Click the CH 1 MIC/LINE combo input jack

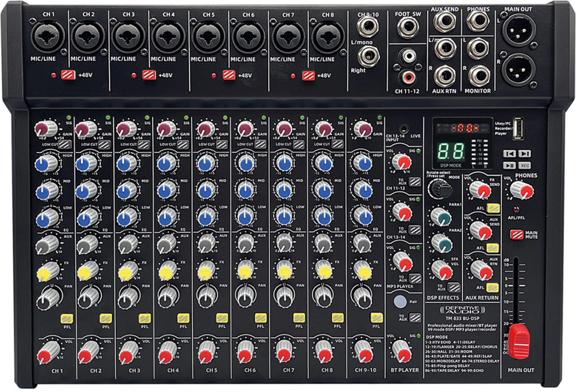tap(48, 37)
